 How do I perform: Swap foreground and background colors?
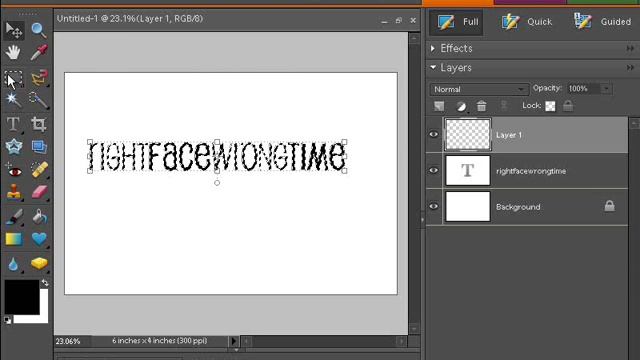point(45,282)
